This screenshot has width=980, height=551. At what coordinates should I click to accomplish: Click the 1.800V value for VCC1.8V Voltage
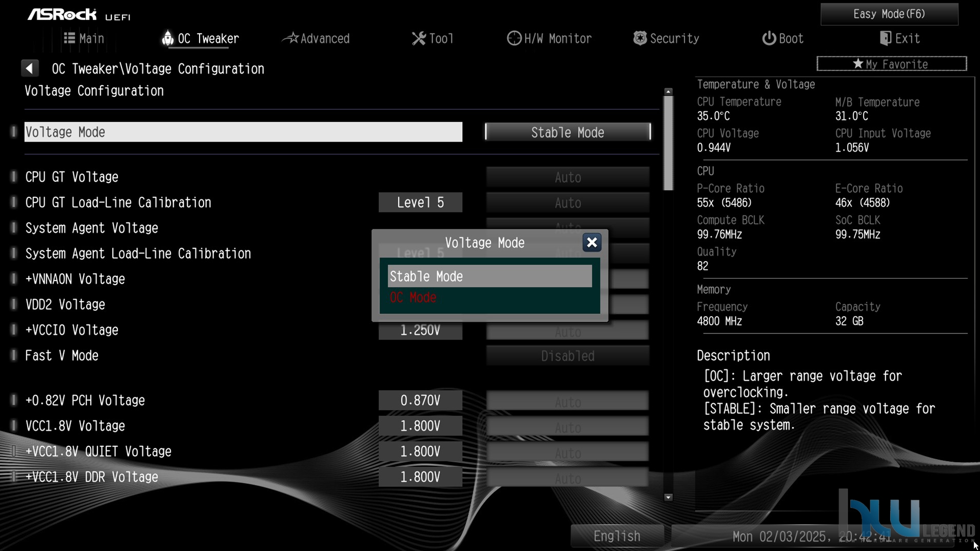coord(420,426)
